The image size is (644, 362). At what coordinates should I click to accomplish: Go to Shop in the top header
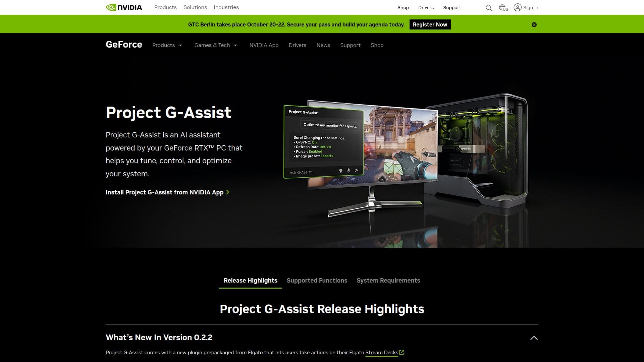(x=403, y=7)
